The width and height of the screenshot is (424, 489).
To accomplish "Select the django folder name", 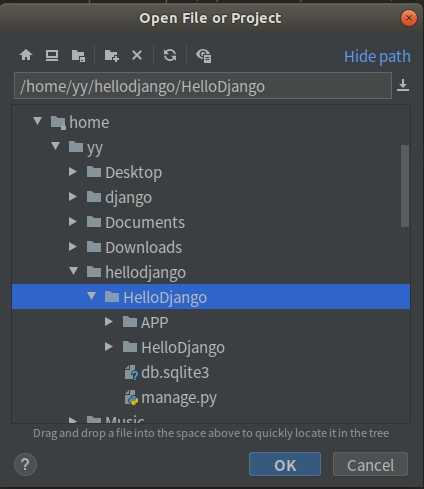I will click(128, 198).
